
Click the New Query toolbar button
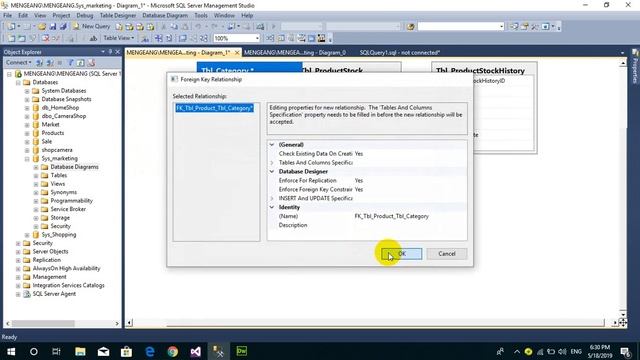click(x=91, y=27)
